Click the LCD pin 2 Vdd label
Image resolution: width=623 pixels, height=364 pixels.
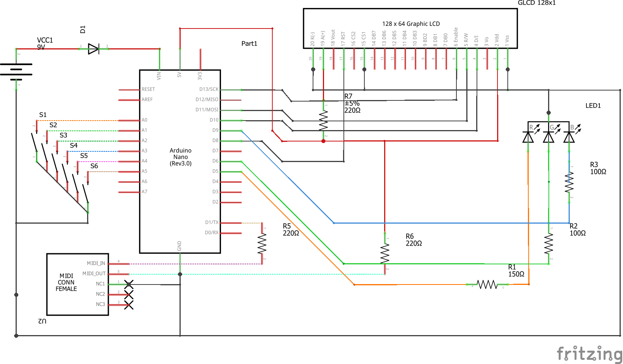pyautogui.click(x=497, y=40)
